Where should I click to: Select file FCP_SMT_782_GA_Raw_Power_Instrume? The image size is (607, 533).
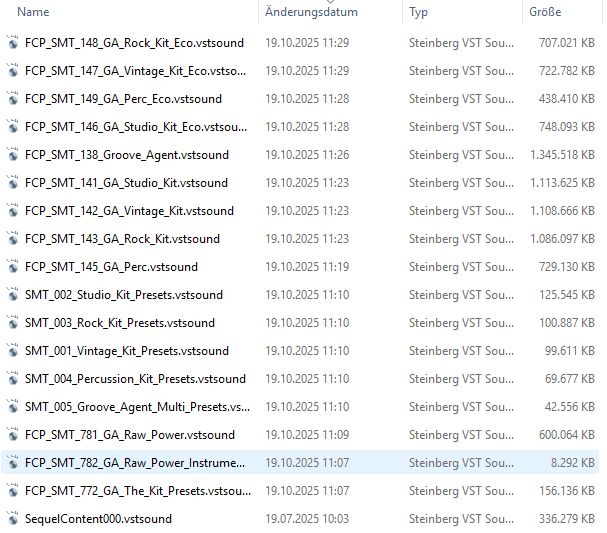135,463
